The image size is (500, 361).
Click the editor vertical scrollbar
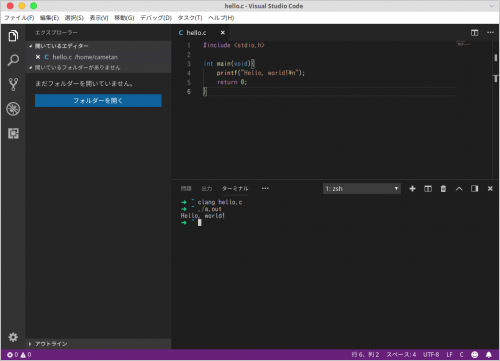496,110
